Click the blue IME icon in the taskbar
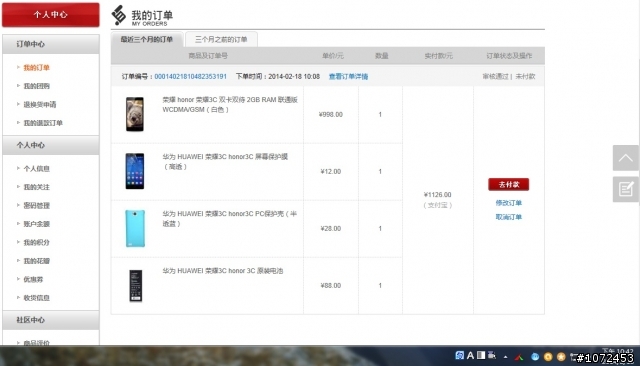The width and height of the screenshot is (640, 366). pyautogui.click(x=460, y=355)
